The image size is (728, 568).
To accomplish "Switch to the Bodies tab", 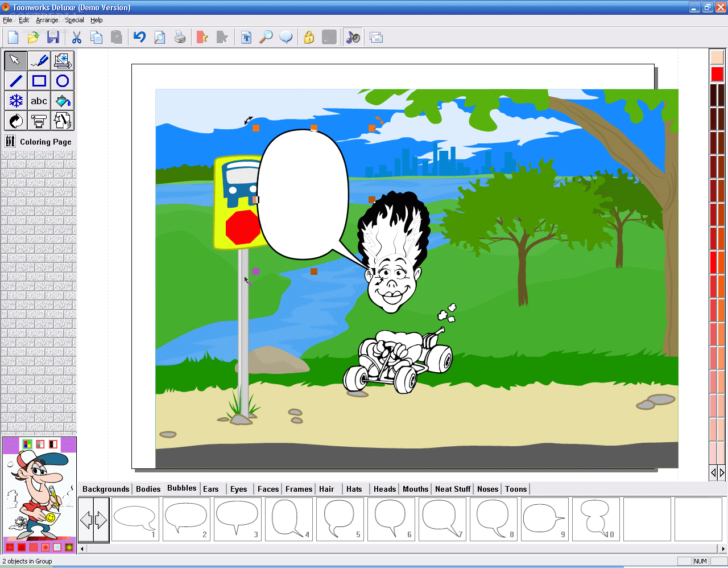I will coord(148,489).
